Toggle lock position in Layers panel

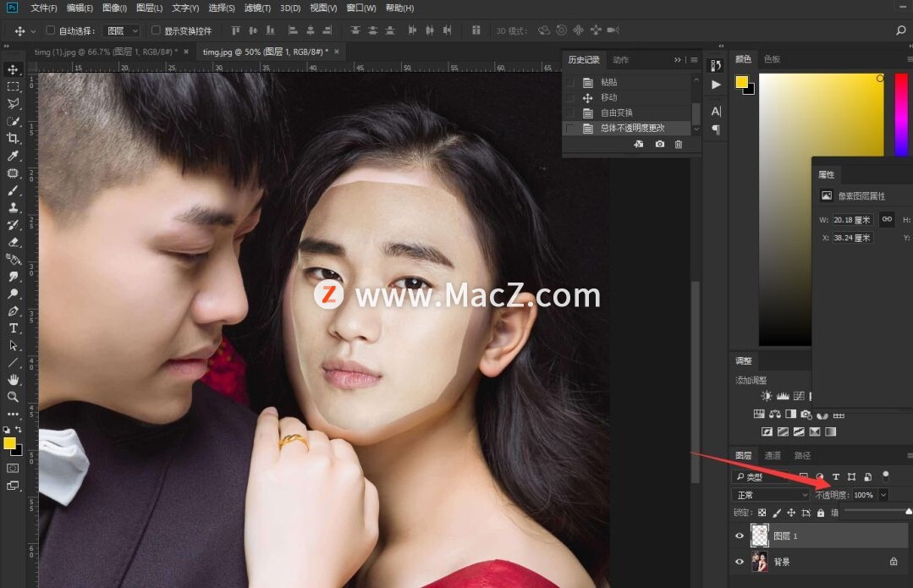(790, 513)
